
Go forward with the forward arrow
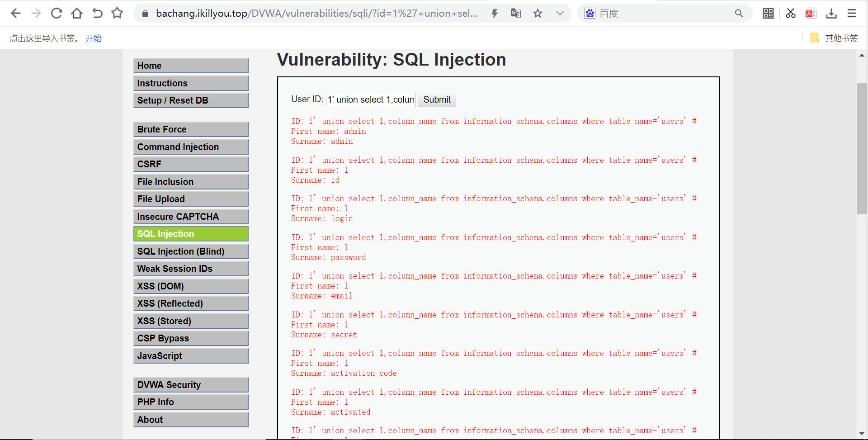coord(36,13)
